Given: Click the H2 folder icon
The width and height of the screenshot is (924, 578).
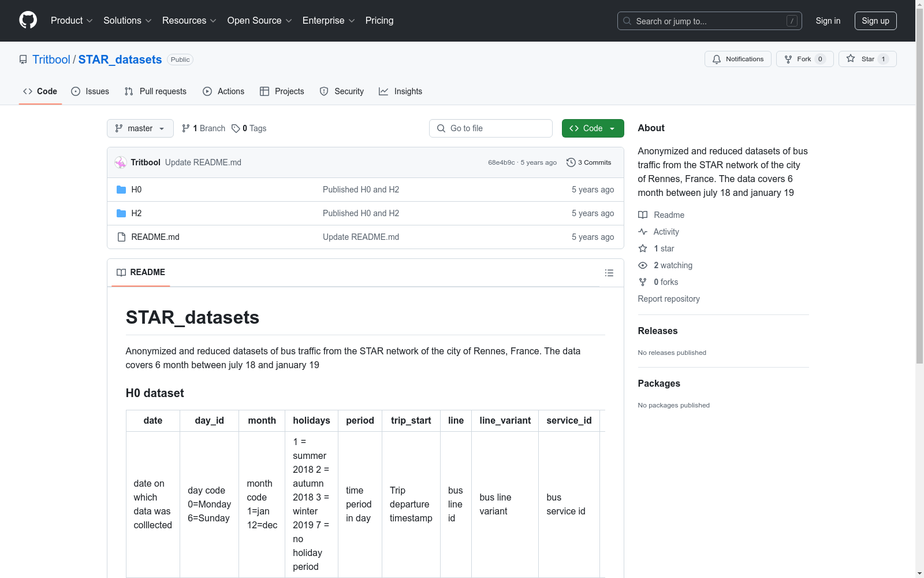Looking at the screenshot, I should click(x=121, y=213).
